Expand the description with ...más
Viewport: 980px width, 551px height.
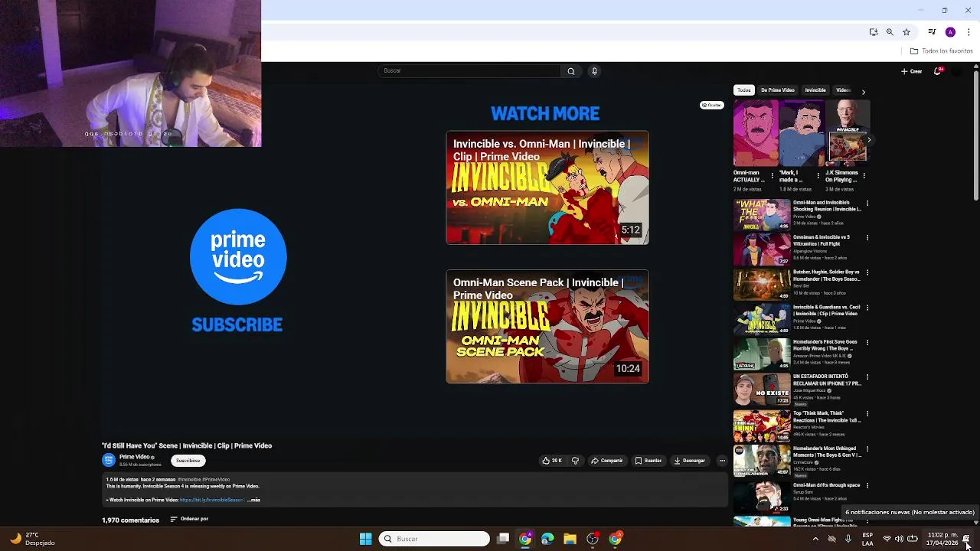point(254,500)
